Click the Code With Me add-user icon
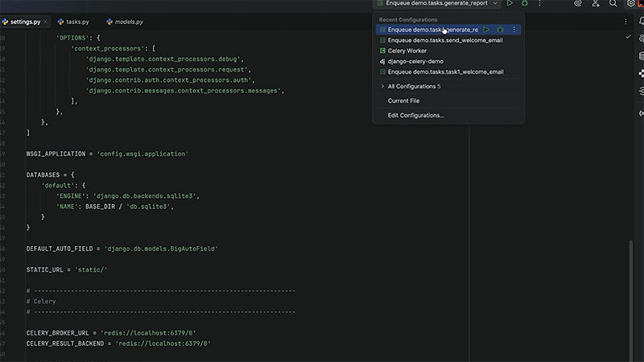 click(x=596, y=4)
